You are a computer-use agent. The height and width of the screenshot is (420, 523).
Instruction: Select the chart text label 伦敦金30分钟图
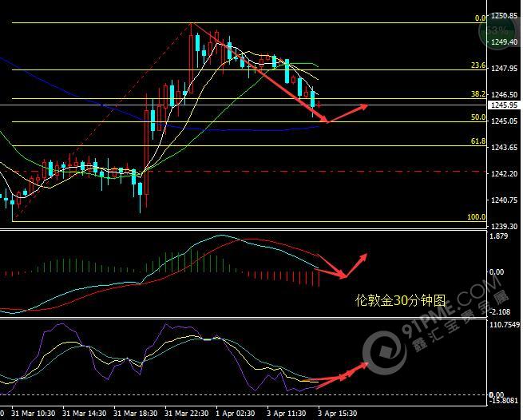(x=401, y=300)
